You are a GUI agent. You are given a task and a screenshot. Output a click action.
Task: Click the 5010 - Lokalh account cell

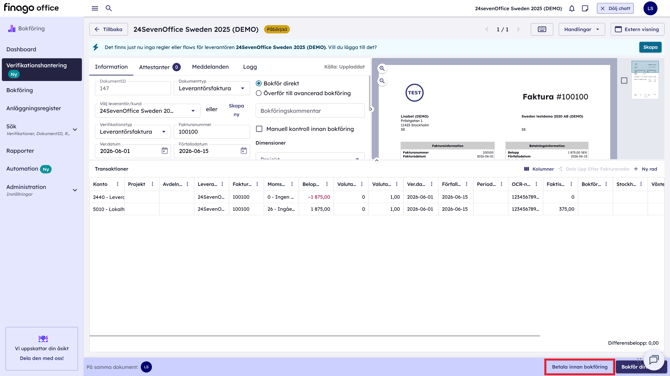[107, 209]
